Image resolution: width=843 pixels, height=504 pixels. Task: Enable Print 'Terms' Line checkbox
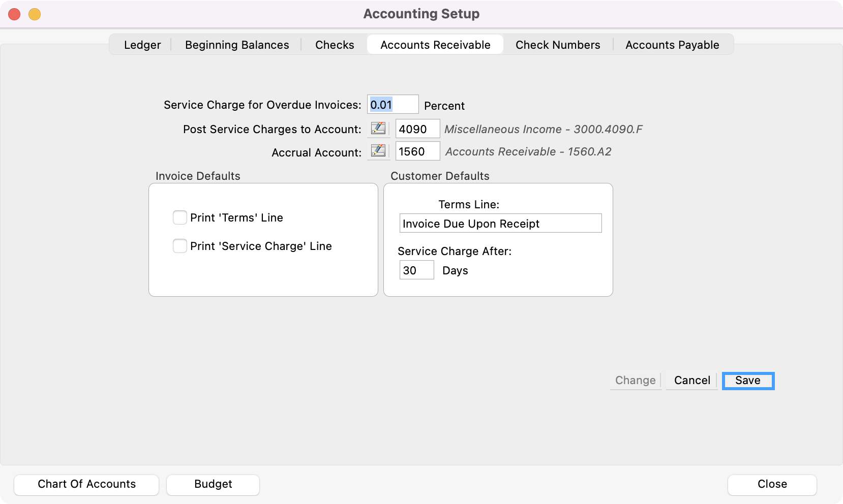[x=180, y=217]
